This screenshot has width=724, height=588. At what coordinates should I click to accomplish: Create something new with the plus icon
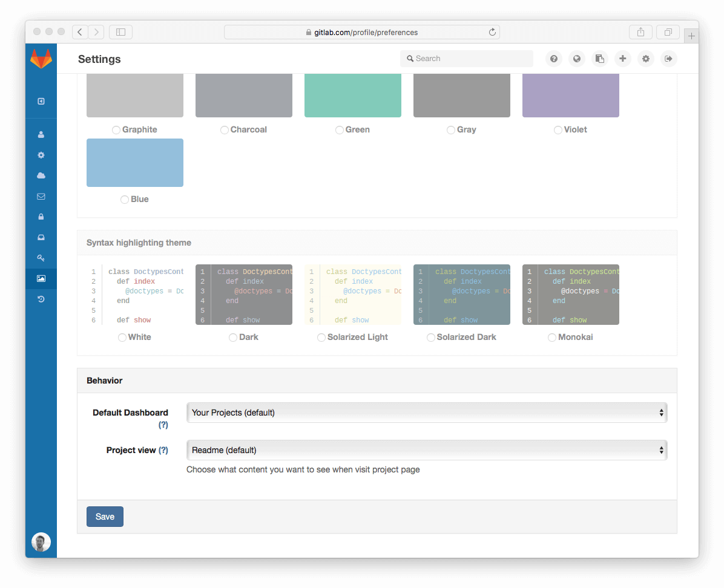coord(623,59)
